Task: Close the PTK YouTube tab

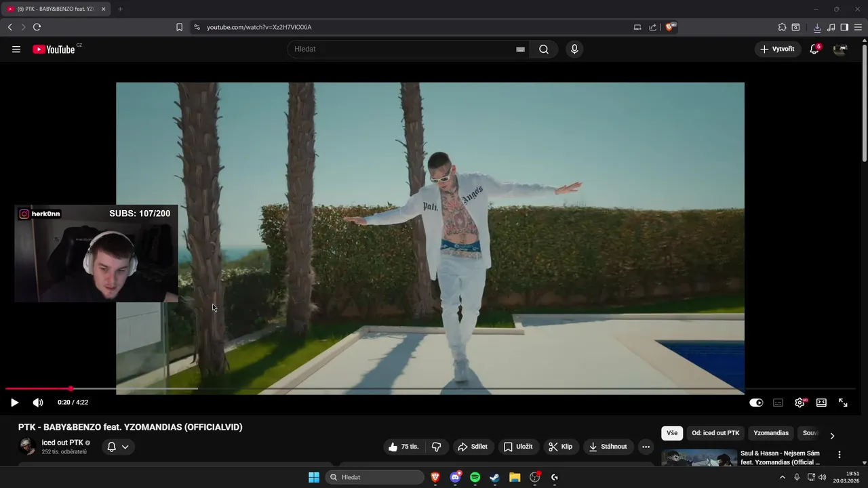Action: (x=104, y=9)
